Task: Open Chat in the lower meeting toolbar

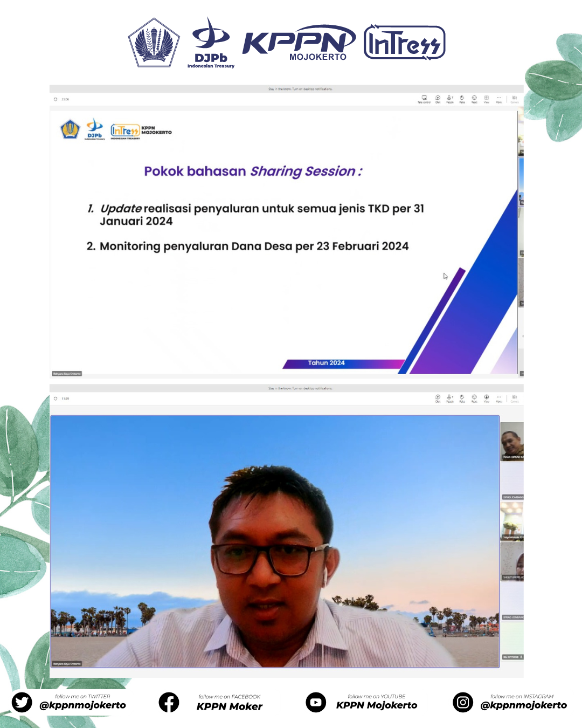Action: (438, 398)
